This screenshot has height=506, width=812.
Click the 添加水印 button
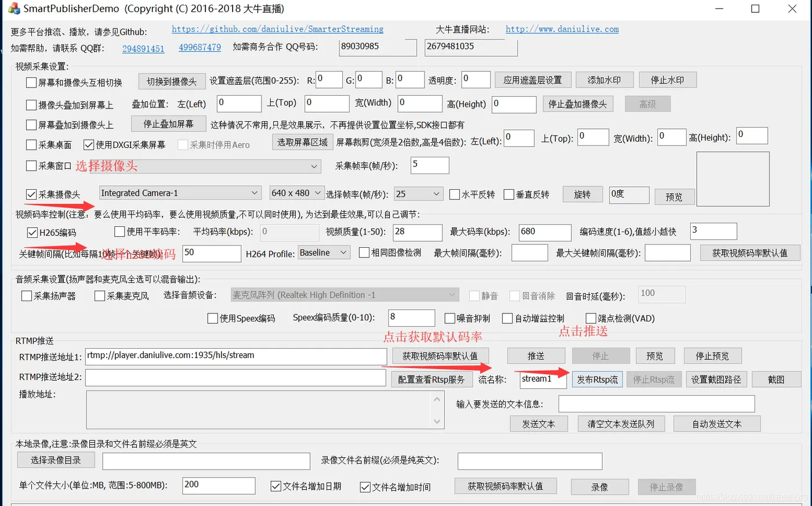604,80
